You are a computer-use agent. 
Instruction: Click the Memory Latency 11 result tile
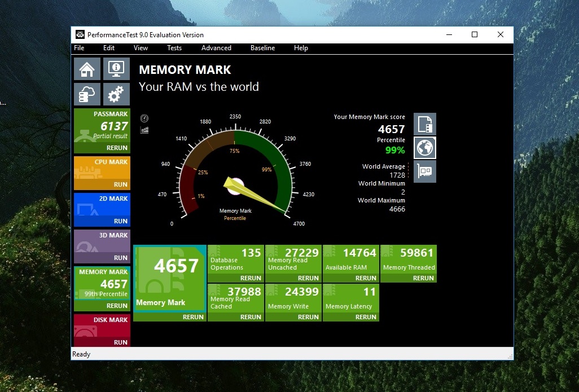(351, 298)
